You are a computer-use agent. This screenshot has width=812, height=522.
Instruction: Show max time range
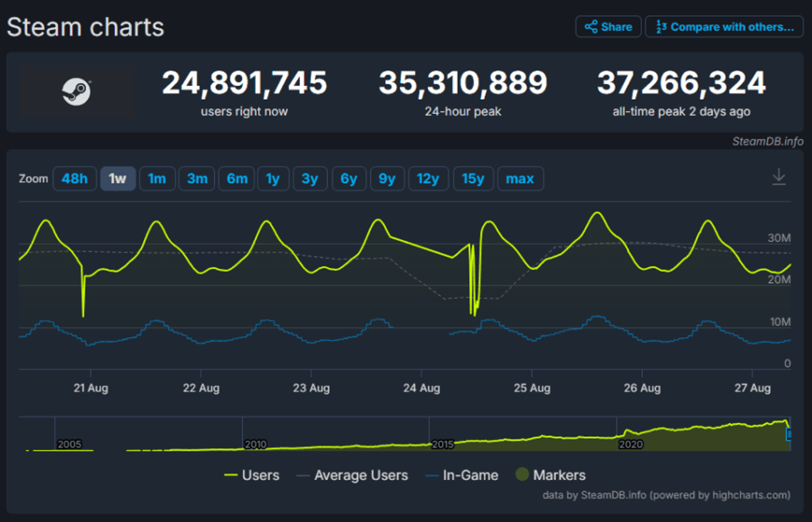(x=520, y=179)
